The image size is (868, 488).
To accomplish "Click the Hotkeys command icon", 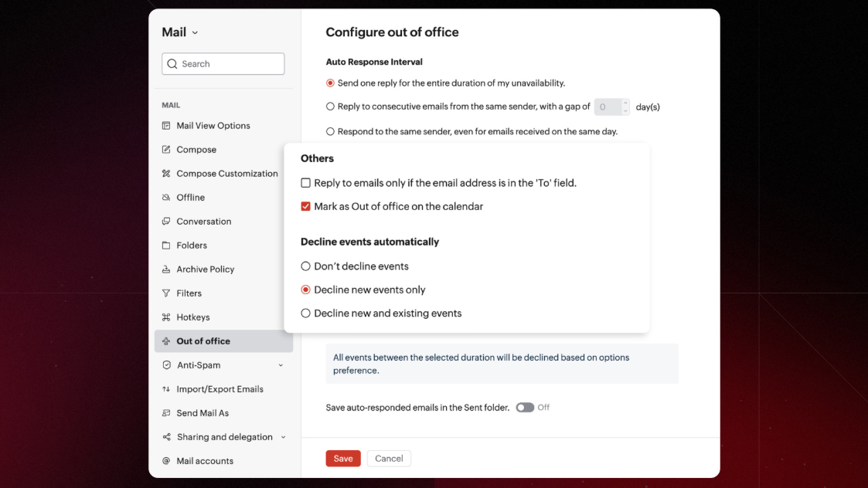I will (x=166, y=317).
